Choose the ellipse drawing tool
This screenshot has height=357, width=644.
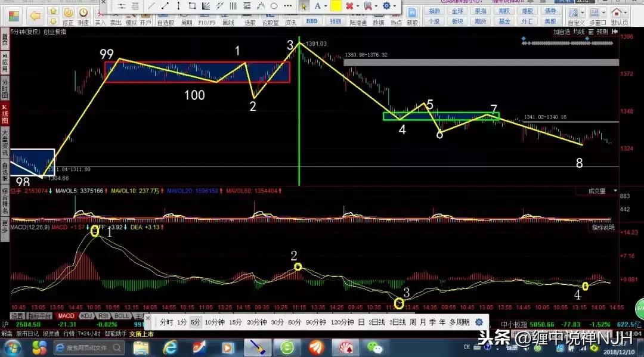tap(274, 6)
